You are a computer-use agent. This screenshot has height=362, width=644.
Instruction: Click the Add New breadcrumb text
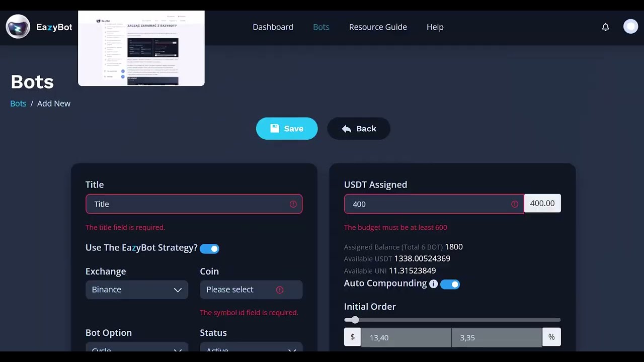click(54, 104)
